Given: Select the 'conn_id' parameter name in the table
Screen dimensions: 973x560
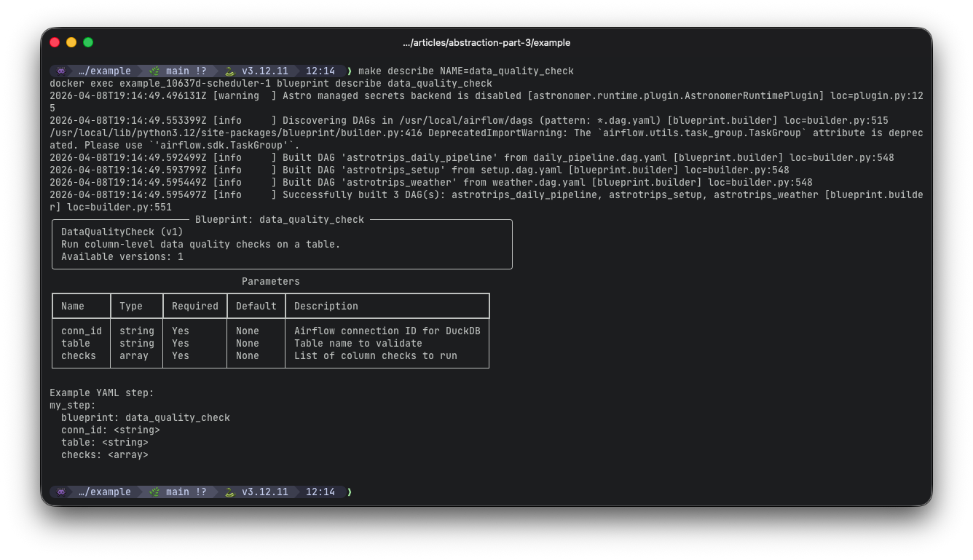Looking at the screenshot, I should click(81, 331).
